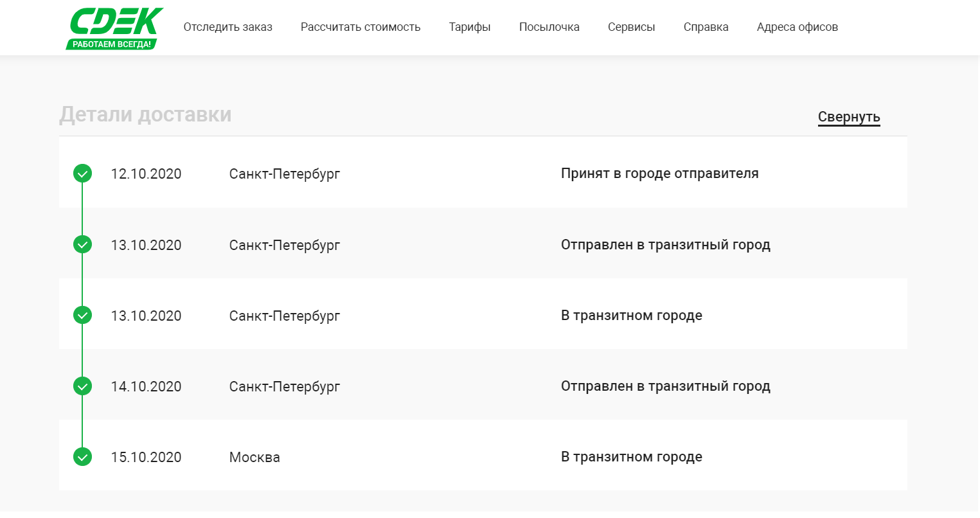
Task: Collapse delivery details via 'Свернуть'
Action: click(848, 117)
